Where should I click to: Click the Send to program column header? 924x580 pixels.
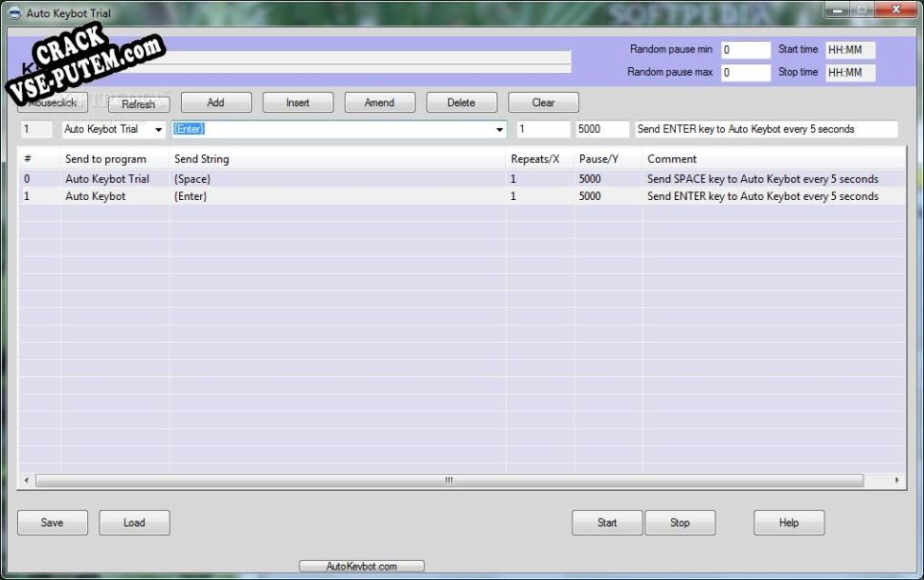[x=114, y=159]
